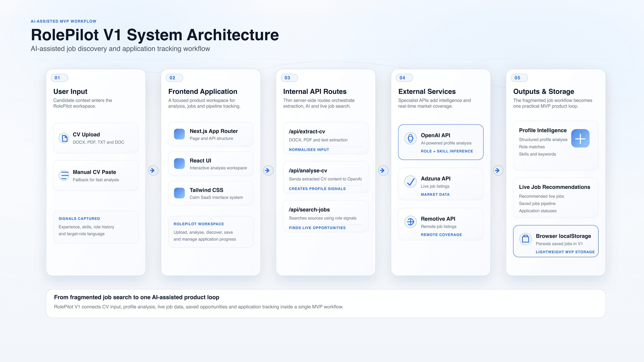The width and height of the screenshot is (644, 362).
Task: Open the /api/analyse-cv route title
Action: pos(308,171)
